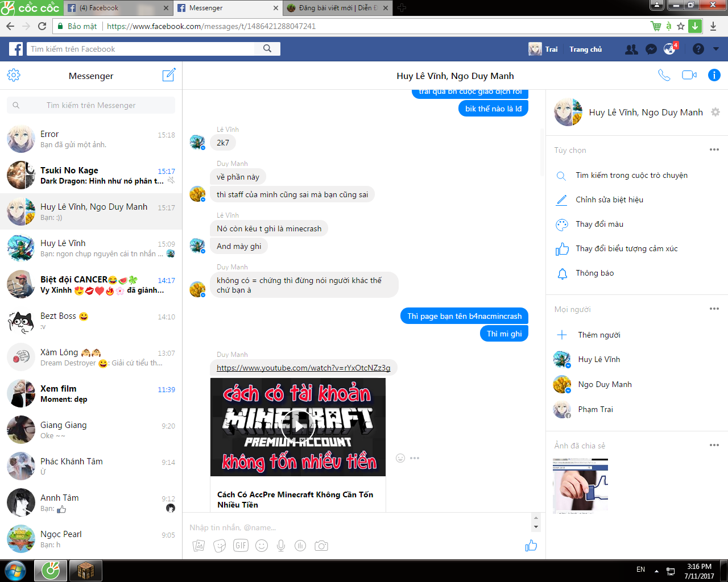728x582 pixels.
Task: Open Facebook friend requests icon
Action: click(x=631, y=49)
